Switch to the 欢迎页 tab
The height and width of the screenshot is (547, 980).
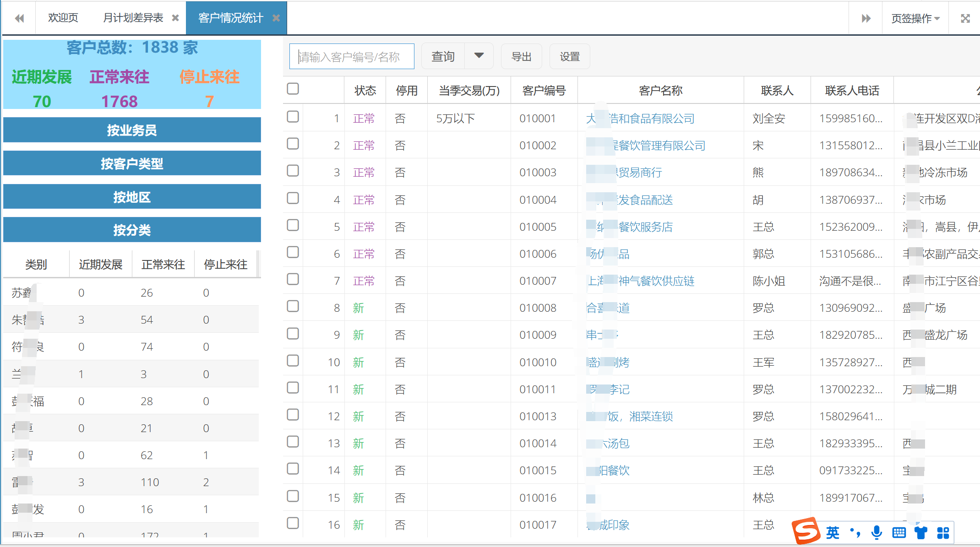pyautogui.click(x=63, y=18)
